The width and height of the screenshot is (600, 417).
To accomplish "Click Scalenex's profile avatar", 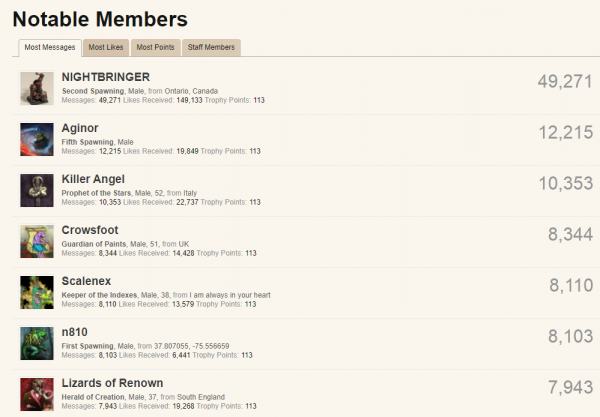I will pos(36,292).
